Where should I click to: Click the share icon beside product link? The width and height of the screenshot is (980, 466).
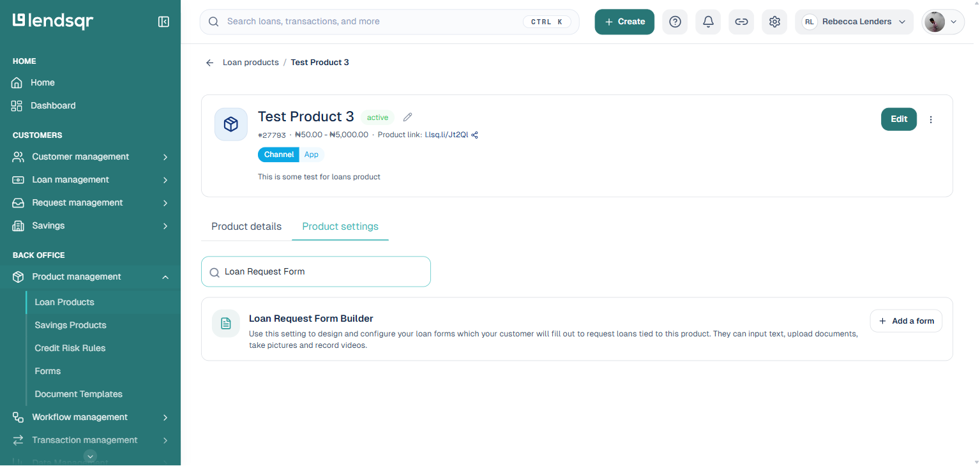click(x=474, y=135)
